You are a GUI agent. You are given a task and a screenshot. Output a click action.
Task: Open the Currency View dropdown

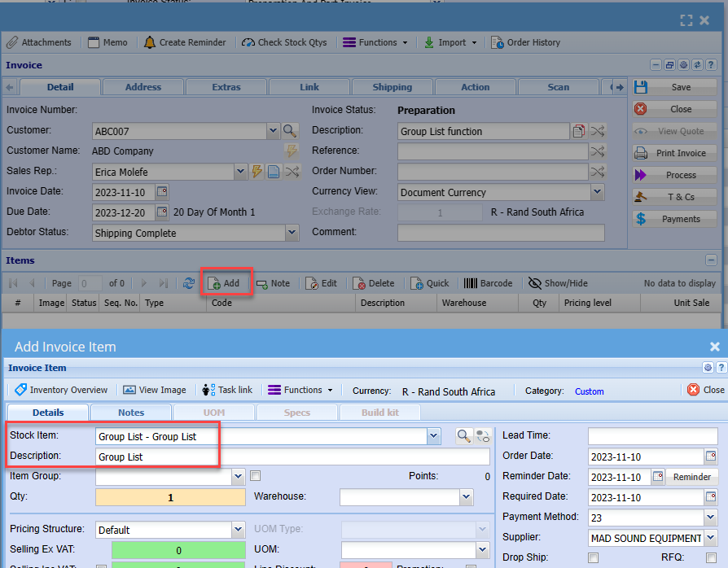tap(597, 193)
